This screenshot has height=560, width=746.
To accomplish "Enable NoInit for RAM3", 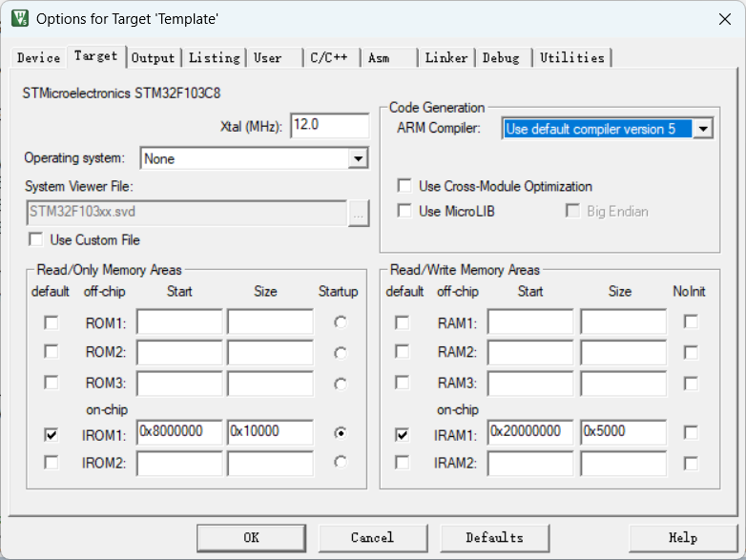I will click(x=691, y=384).
